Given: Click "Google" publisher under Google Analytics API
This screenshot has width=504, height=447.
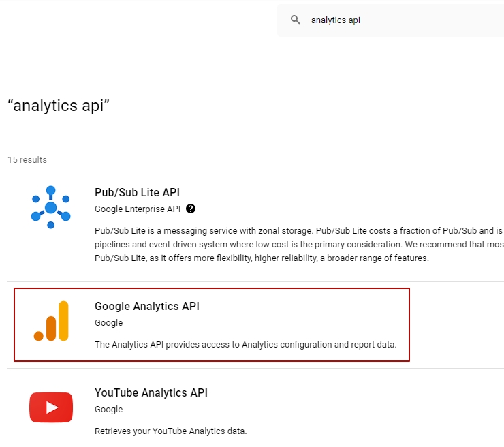Looking at the screenshot, I should coord(108,323).
